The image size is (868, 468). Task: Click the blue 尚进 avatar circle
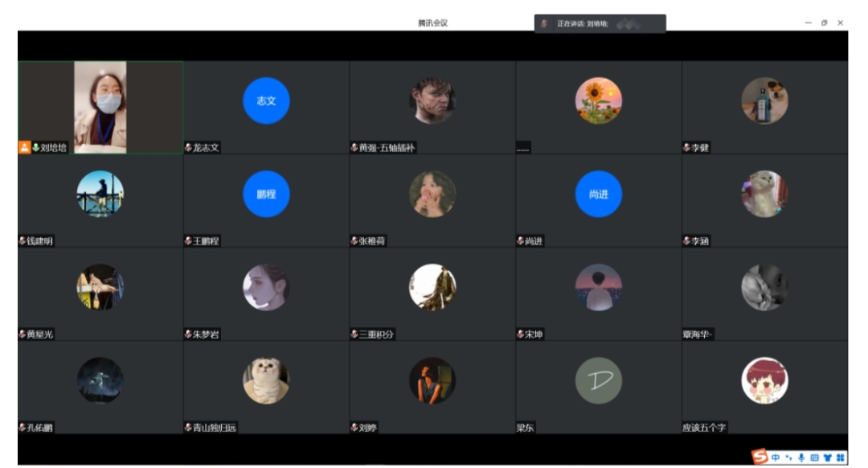[598, 195]
